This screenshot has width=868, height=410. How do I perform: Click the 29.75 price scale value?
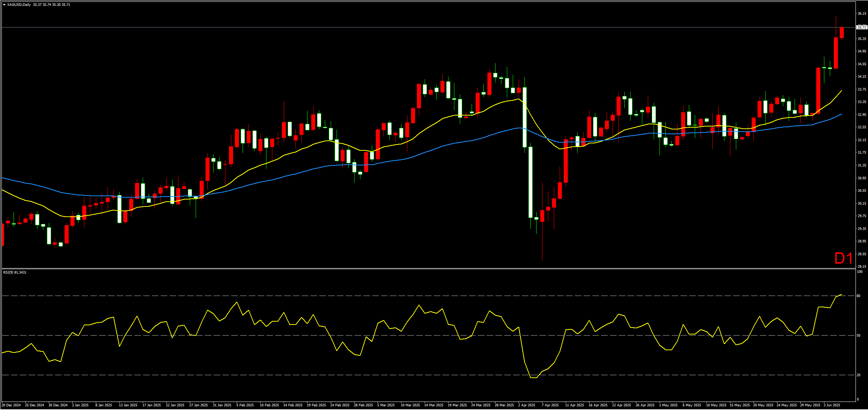862,216
